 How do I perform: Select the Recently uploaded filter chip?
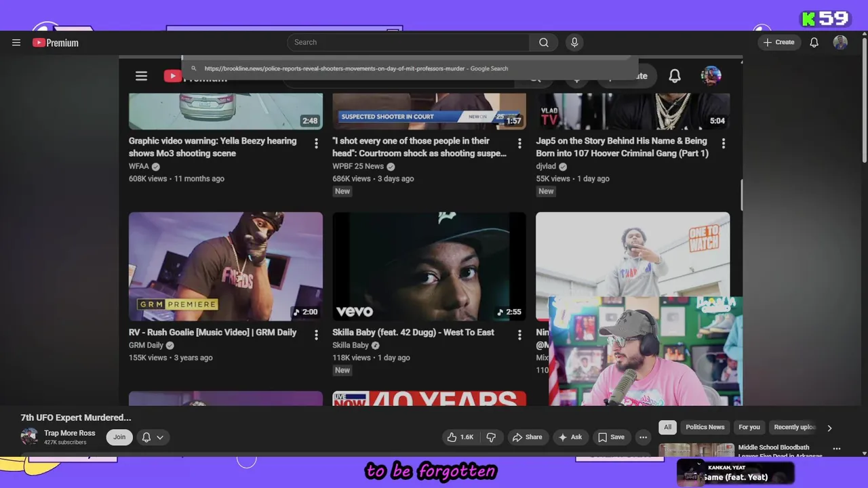(x=795, y=427)
